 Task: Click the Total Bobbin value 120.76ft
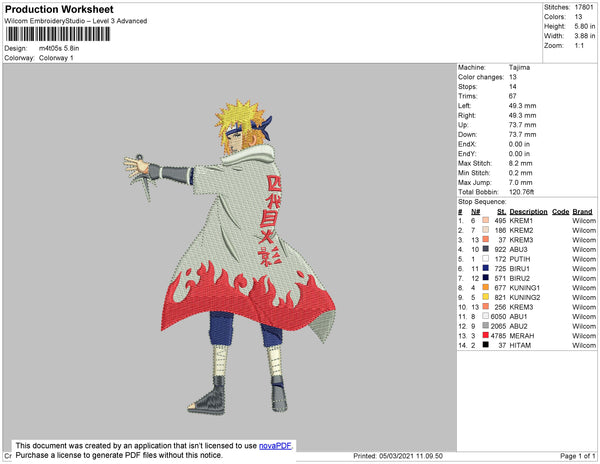(522, 192)
